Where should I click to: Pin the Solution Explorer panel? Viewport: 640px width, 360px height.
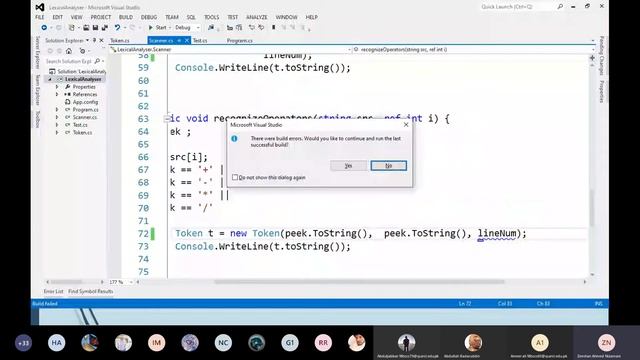coord(94,40)
